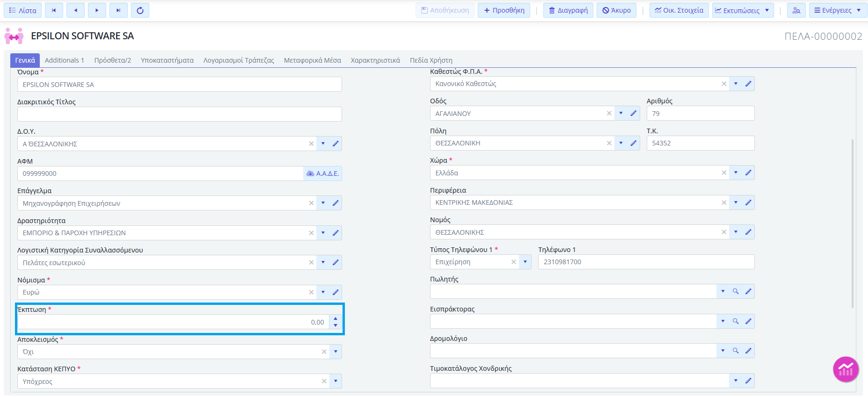Edit Οδός with pencil icon

[x=634, y=113]
